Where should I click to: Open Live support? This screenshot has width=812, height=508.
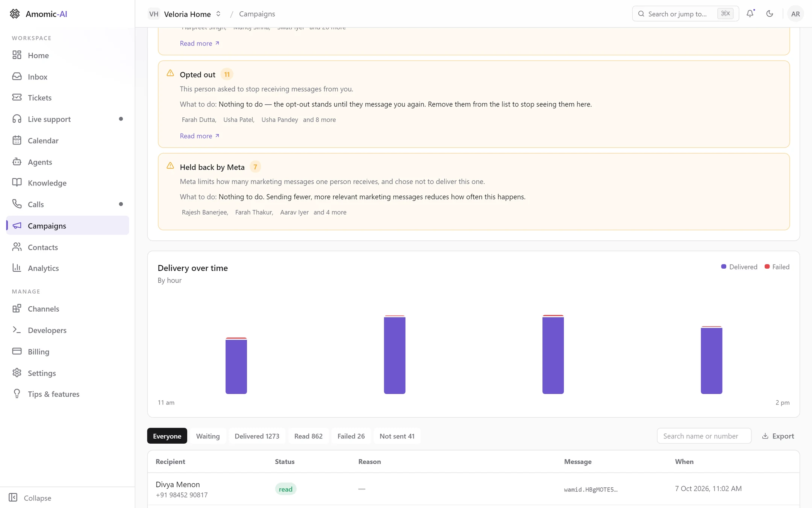pyautogui.click(x=68, y=119)
